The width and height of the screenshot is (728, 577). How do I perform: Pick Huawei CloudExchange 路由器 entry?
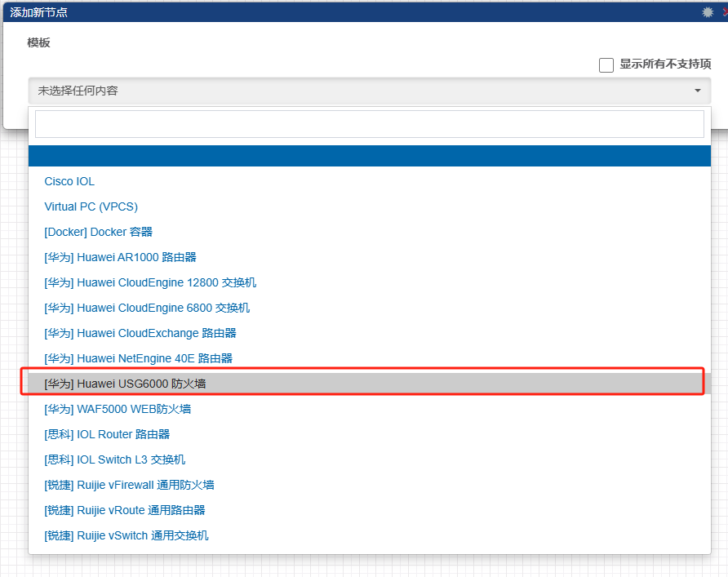point(370,333)
